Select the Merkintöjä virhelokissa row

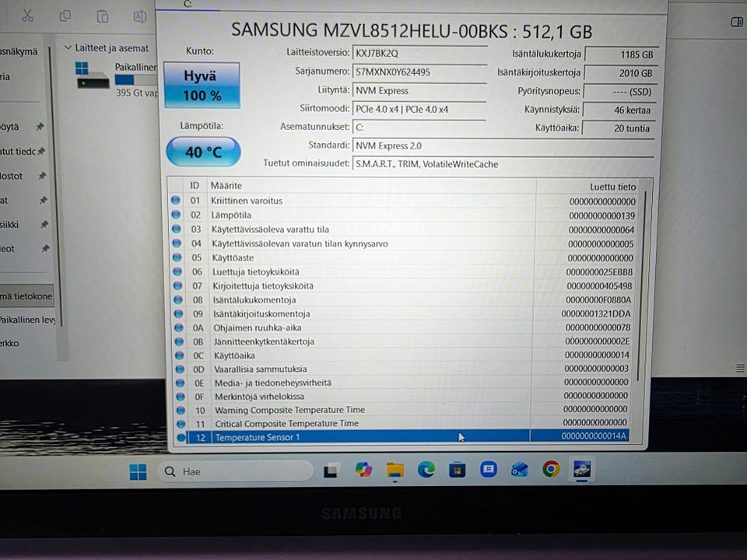tap(403, 396)
